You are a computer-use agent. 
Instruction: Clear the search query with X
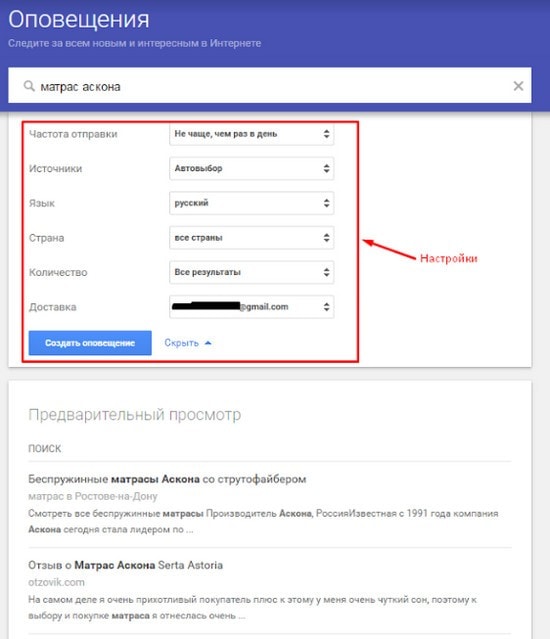coord(518,86)
